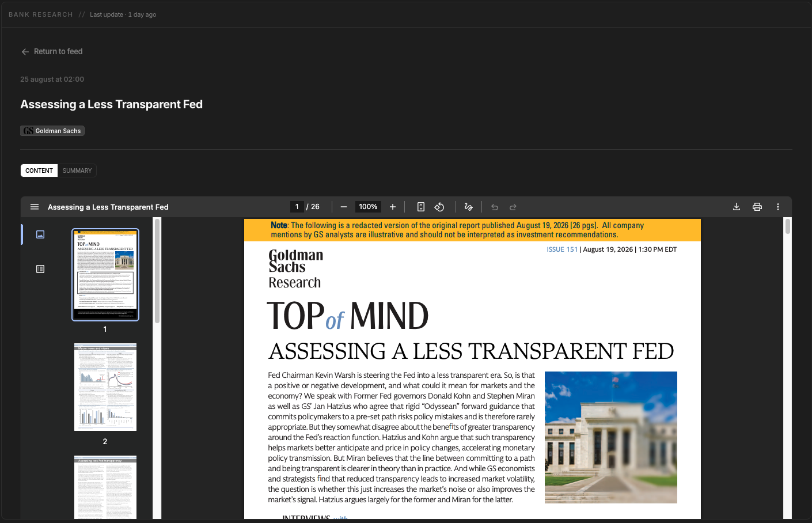This screenshot has height=523, width=812.
Task: Switch to the SUMMARY tab
Action: (x=77, y=170)
